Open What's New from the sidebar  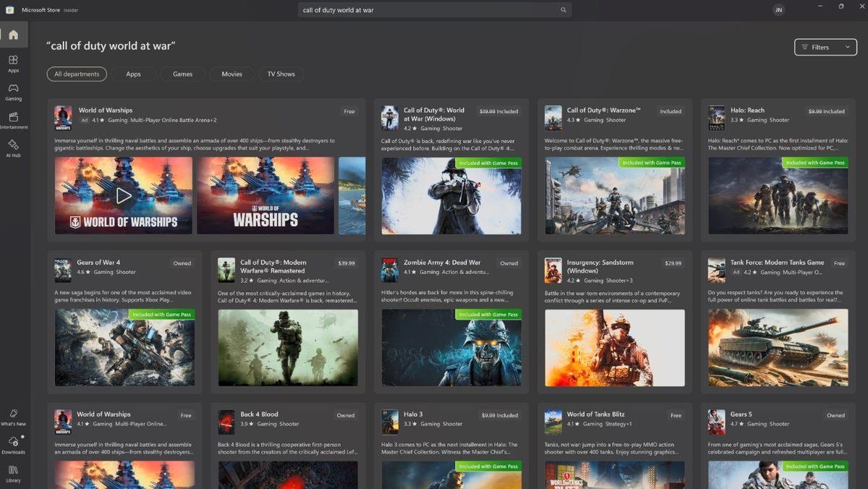(x=13, y=418)
